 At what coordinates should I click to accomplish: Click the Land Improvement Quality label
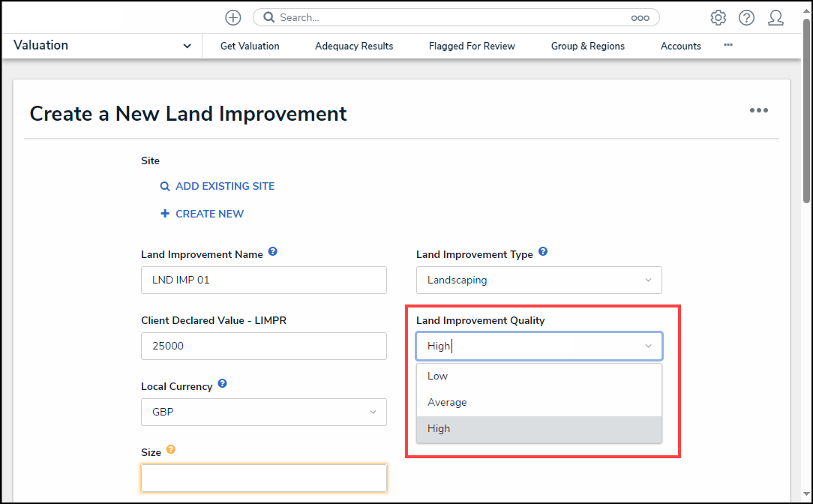point(480,320)
